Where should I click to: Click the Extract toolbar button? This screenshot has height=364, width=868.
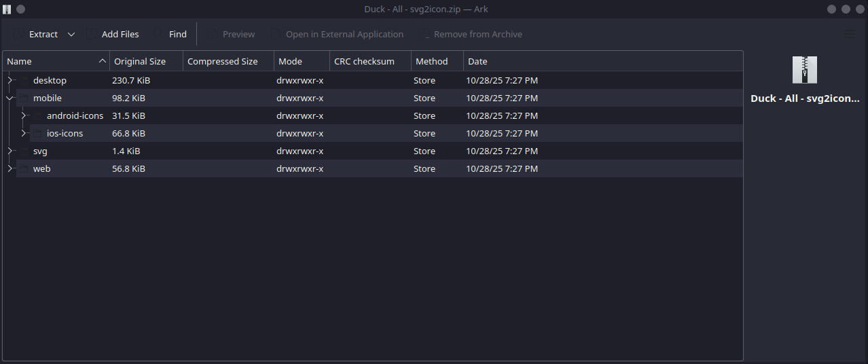pyautogui.click(x=35, y=34)
